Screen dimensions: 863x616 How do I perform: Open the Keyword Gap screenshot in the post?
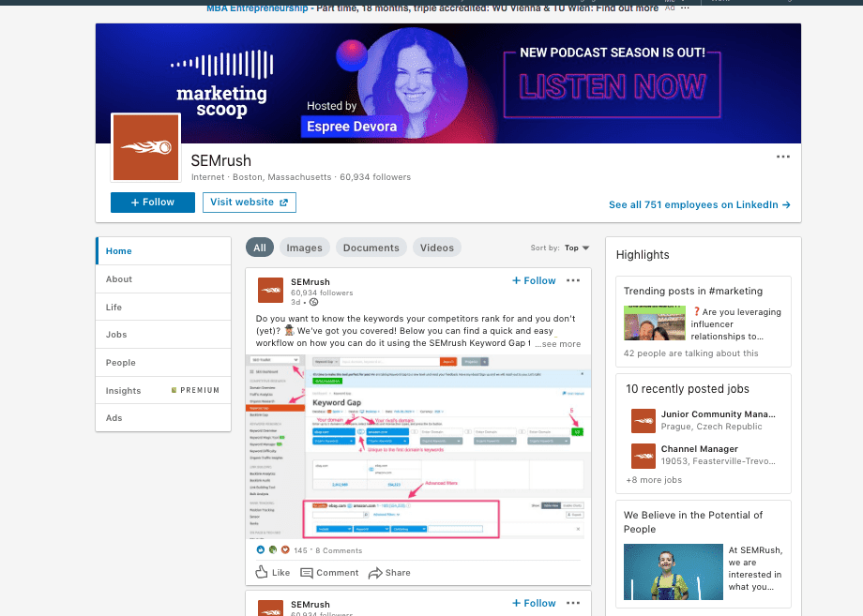(x=418, y=446)
